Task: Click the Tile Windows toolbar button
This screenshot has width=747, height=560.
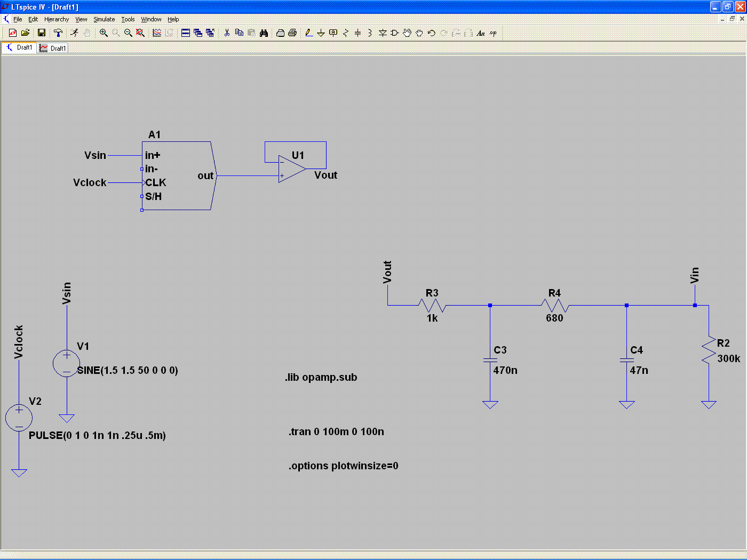Action: click(186, 33)
